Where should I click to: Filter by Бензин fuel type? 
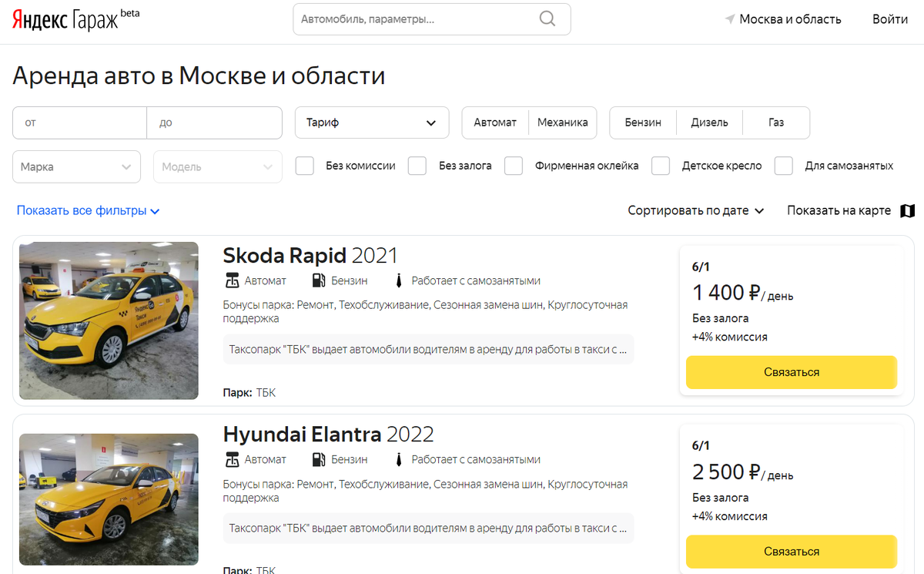tap(643, 123)
